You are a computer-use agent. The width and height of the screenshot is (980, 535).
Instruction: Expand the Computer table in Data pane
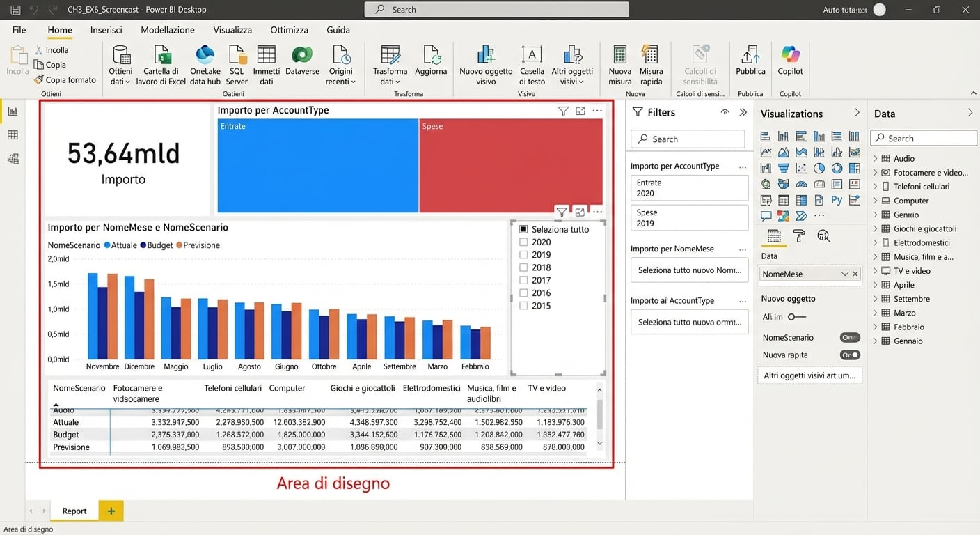tap(876, 201)
